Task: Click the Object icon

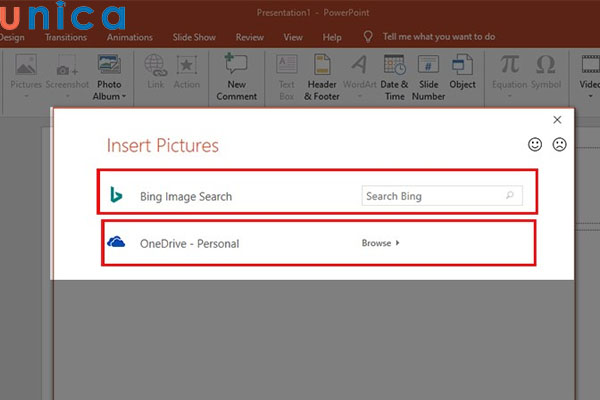Action: point(462,64)
